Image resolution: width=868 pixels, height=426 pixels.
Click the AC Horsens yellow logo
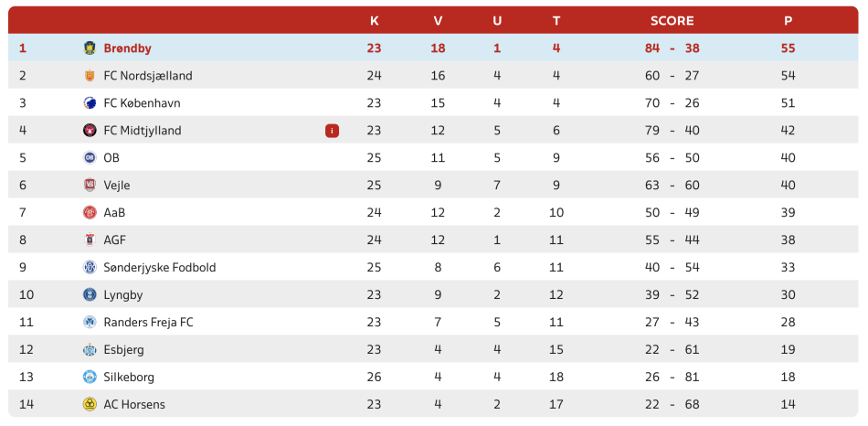pyautogui.click(x=90, y=404)
